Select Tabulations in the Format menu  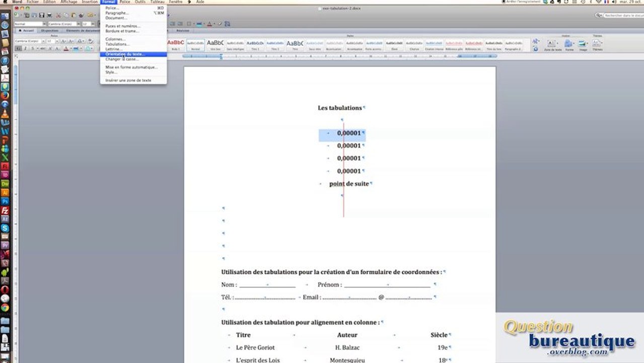tap(133, 44)
